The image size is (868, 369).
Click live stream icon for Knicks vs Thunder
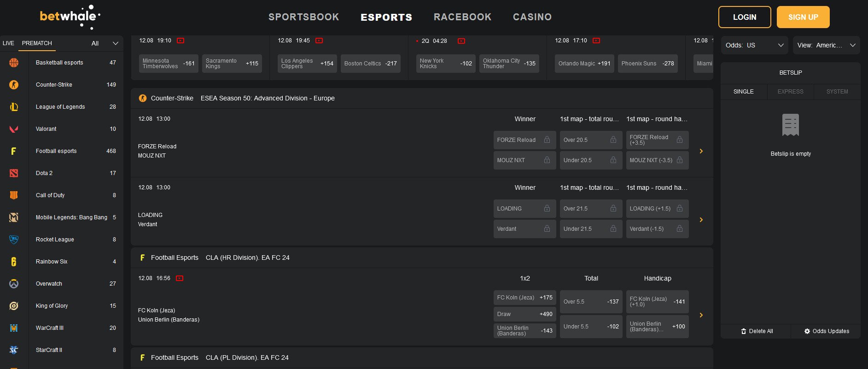tap(461, 41)
